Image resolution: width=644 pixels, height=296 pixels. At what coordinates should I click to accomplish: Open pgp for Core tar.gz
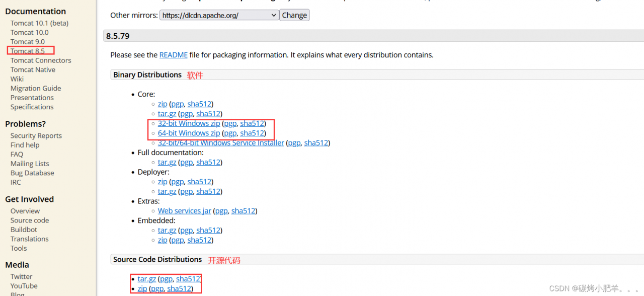186,114
